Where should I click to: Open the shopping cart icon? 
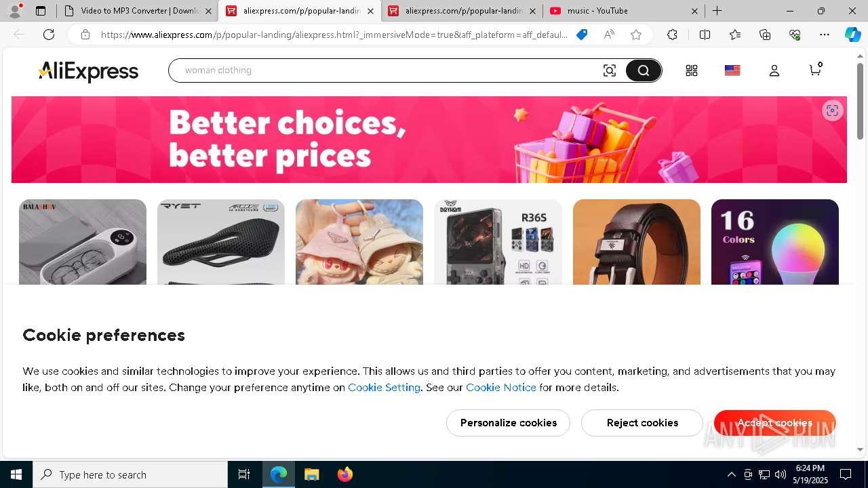[816, 69]
